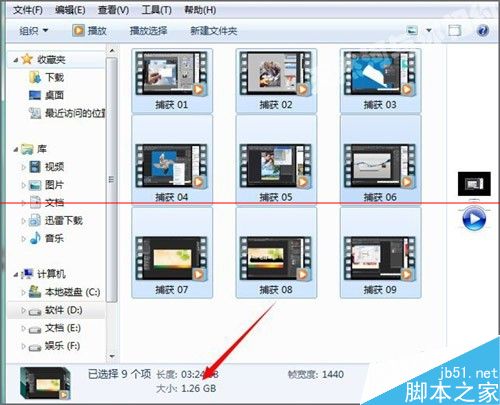Open 软件 (D:) drive

[x=56, y=310]
